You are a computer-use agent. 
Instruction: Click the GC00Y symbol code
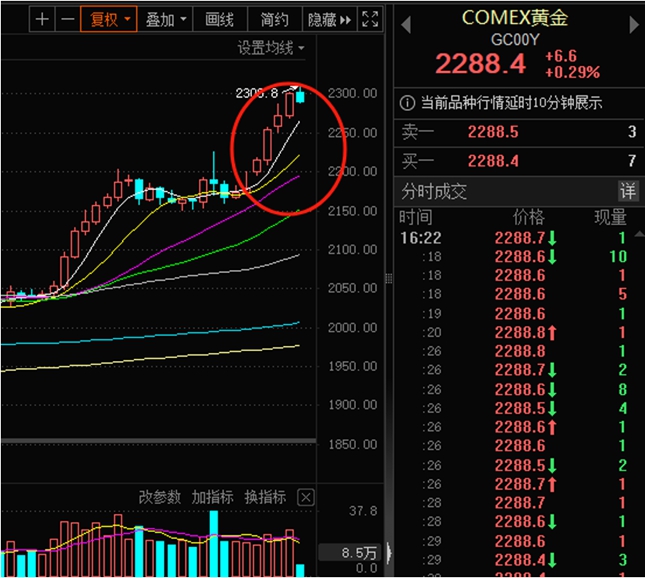pyautogui.click(x=515, y=40)
